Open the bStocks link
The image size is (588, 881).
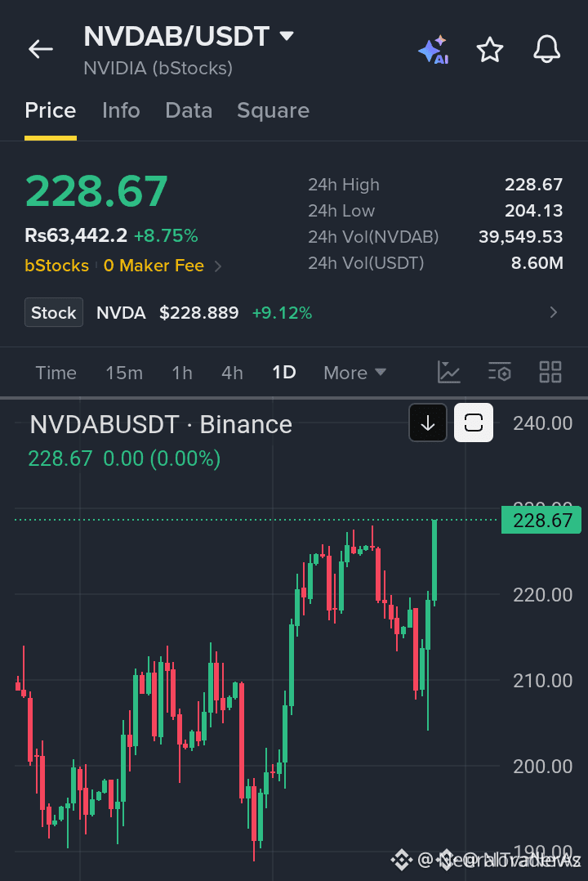tap(56, 266)
